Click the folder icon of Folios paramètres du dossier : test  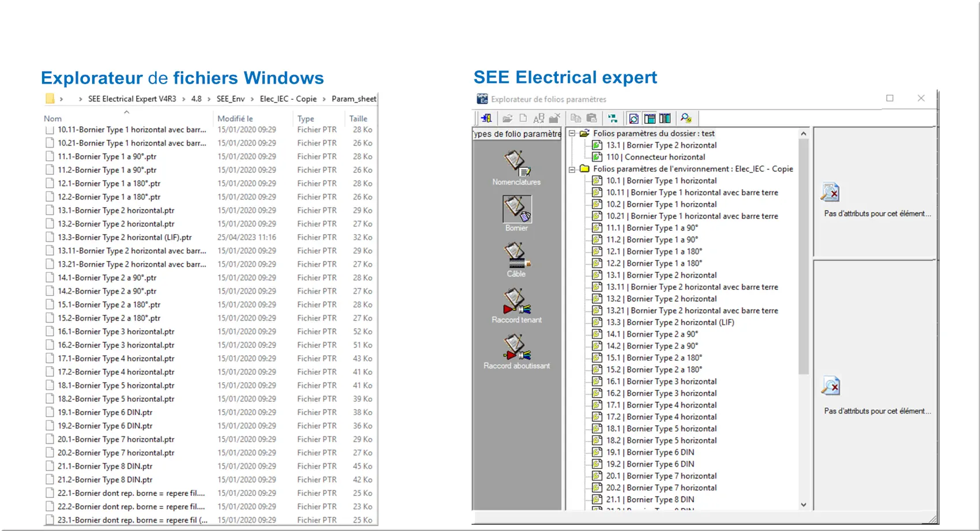pyautogui.click(x=585, y=133)
